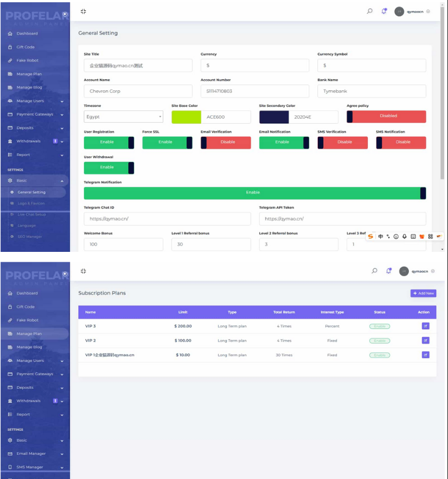448x479 pixels.
Task: Click the Email Manager envelope icon
Action: (10, 454)
